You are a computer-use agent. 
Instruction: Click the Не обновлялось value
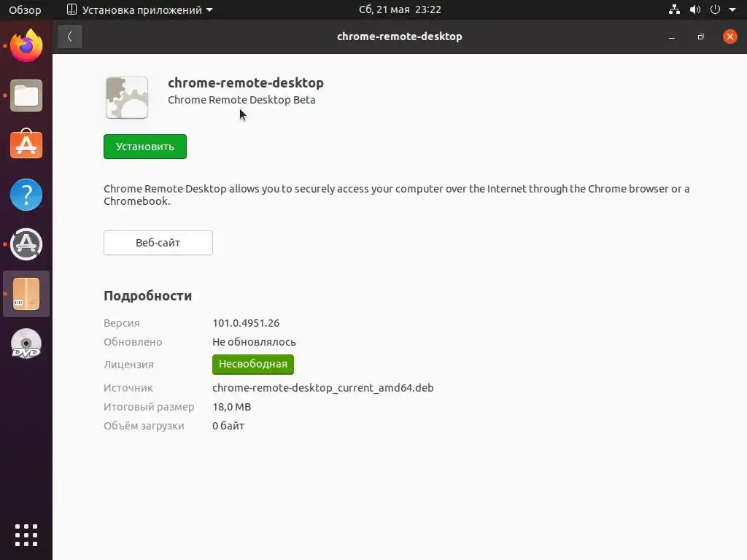[254, 342]
